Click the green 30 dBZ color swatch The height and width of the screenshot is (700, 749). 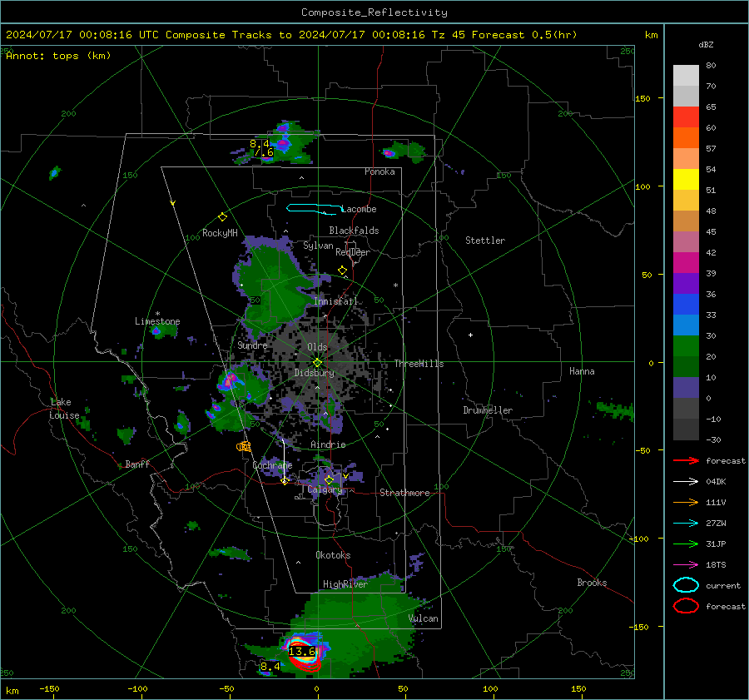(x=686, y=345)
